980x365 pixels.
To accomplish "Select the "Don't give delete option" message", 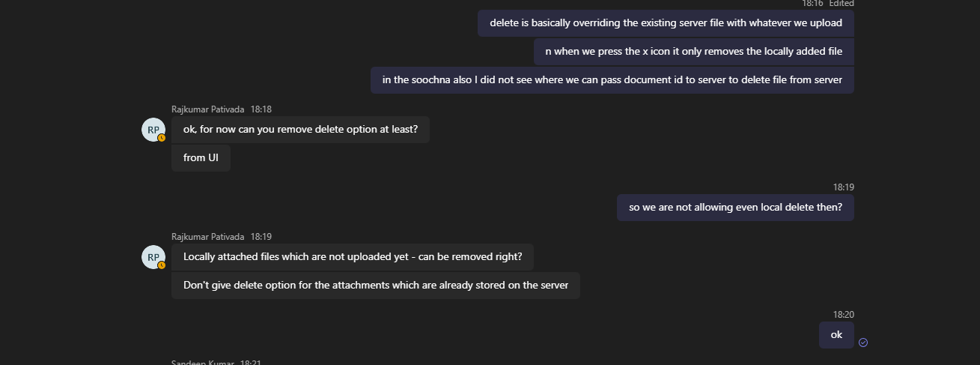I will [x=375, y=286].
